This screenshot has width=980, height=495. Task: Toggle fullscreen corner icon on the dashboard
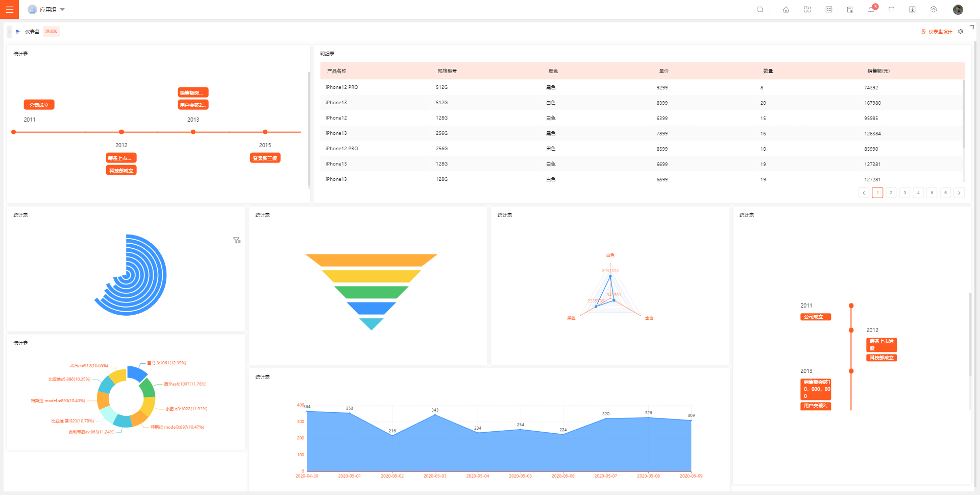[x=971, y=27]
